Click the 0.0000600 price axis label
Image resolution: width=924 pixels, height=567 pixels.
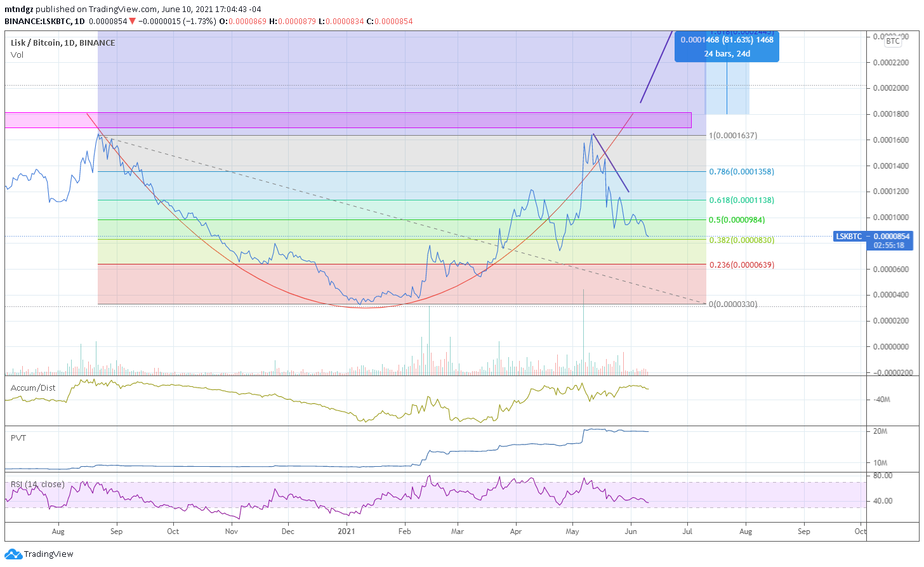coord(890,269)
